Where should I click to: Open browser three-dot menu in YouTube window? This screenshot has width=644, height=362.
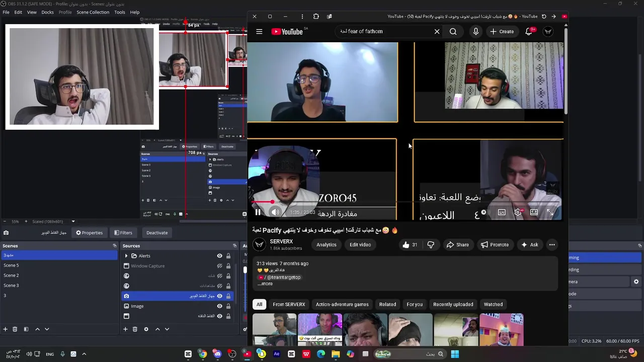pyautogui.click(x=302, y=17)
